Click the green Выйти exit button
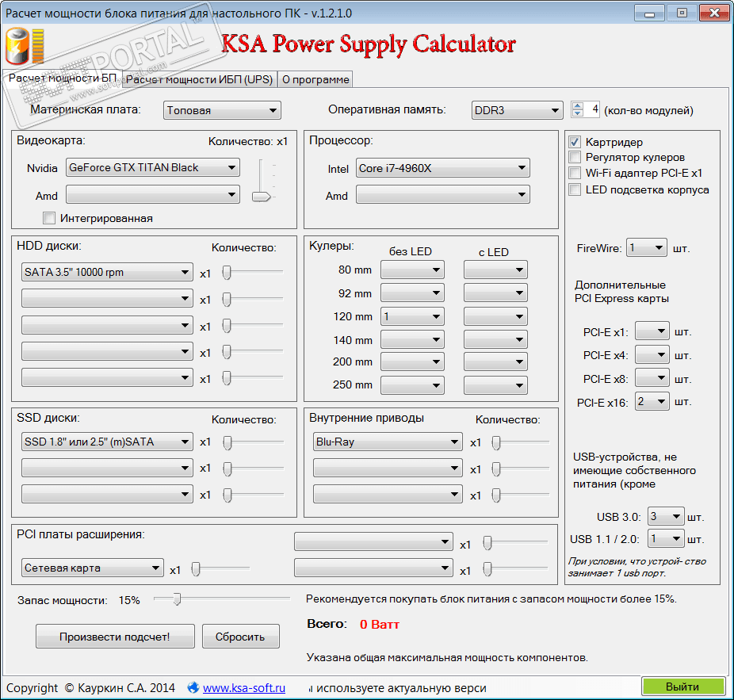The width and height of the screenshot is (734, 700). 683,687
